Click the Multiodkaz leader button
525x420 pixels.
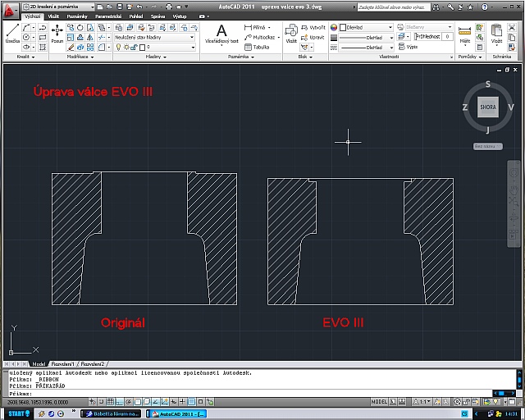pyautogui.click(x=262, y=38)
